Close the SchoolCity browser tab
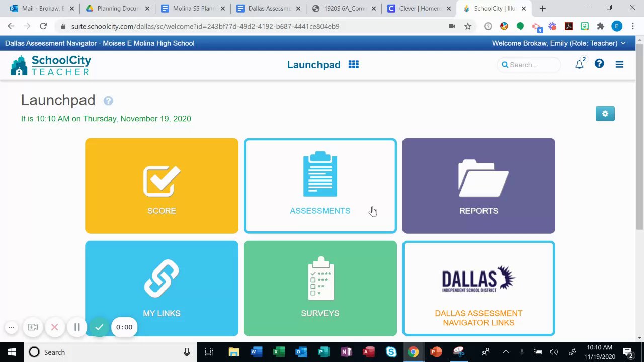This screenshot has height=362, width=644. click(524, 9)
